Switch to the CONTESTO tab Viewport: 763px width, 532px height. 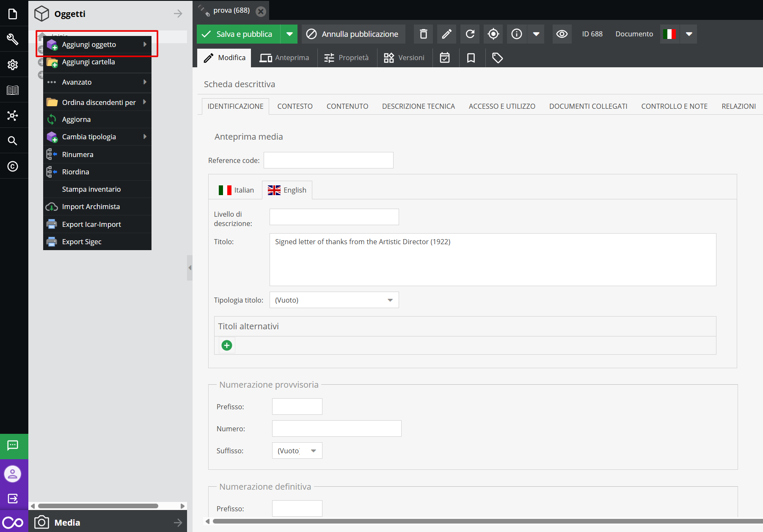[x=295, y=106]
